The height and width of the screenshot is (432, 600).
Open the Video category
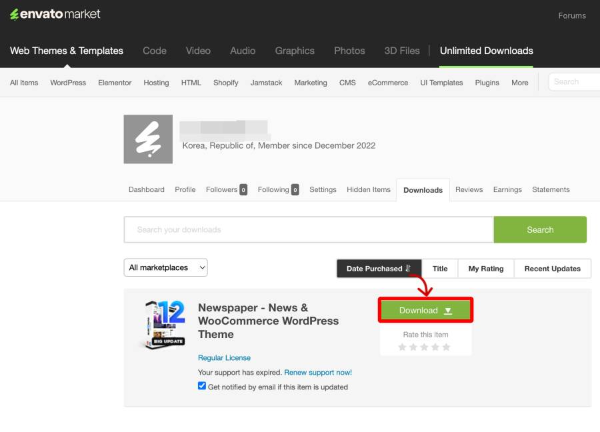pyautogui.click(x=198, y=51)
